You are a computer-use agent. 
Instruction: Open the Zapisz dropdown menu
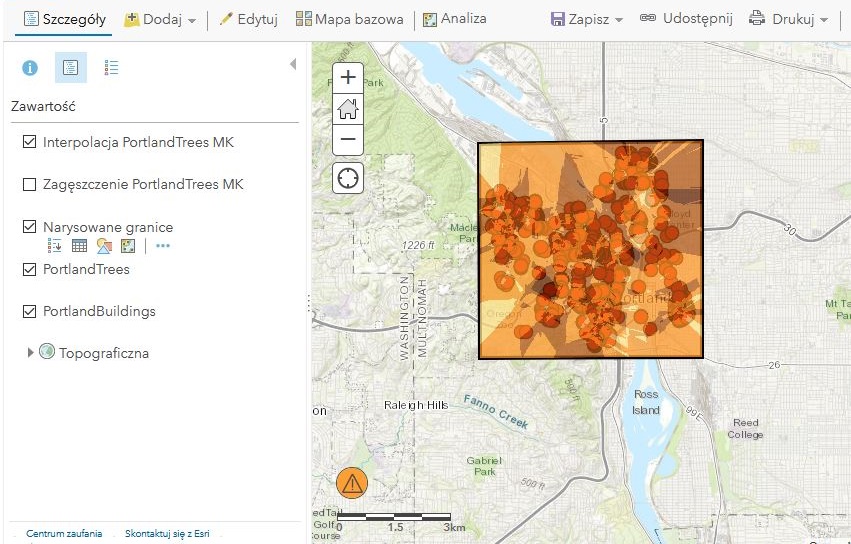pos(587,20)
